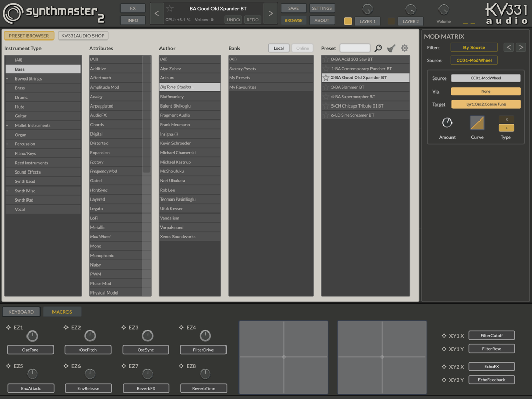Switch preset bank filter to Online
532x399 pixels.
302,47
